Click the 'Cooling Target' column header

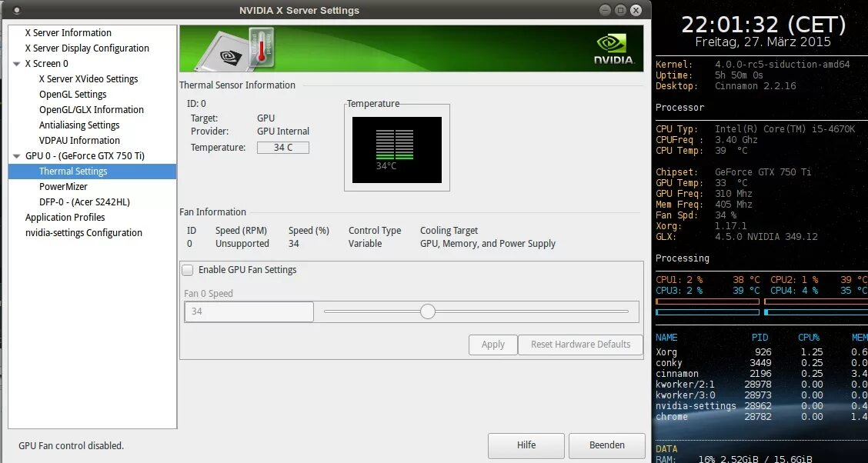[449, 231]
